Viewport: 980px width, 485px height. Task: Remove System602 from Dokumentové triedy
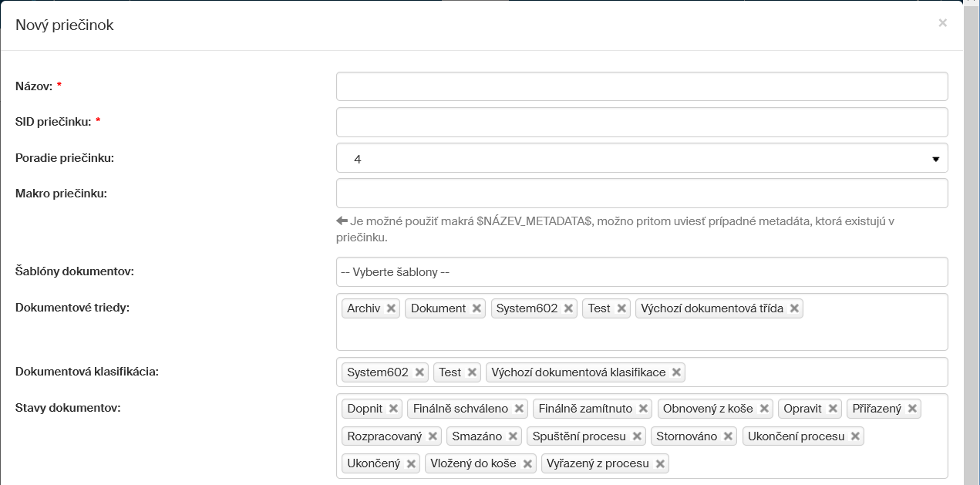pyautogui.click(x=568, y=308)
